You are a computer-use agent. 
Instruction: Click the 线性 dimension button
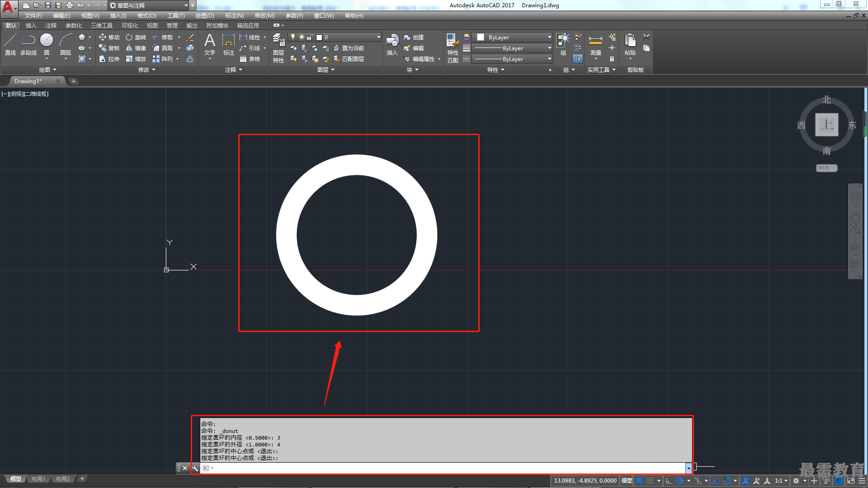(250, 38)
